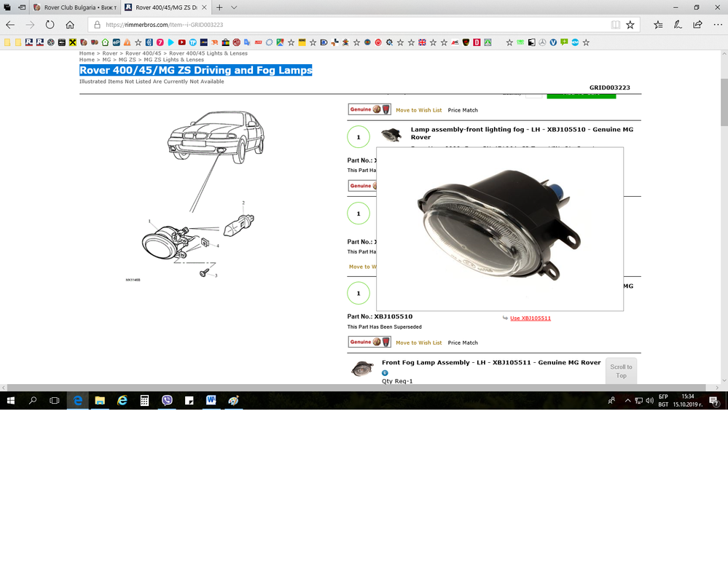Set these tabs aside
728x583 pixels.
[22, 7]
